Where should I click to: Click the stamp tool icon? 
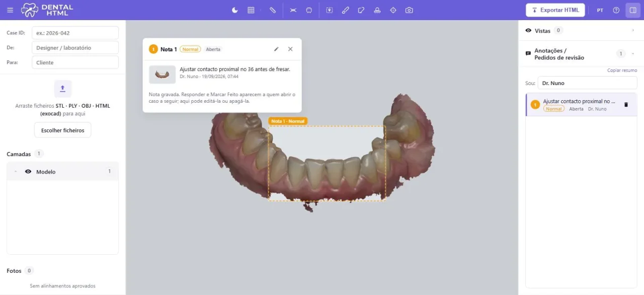(377, 10)
